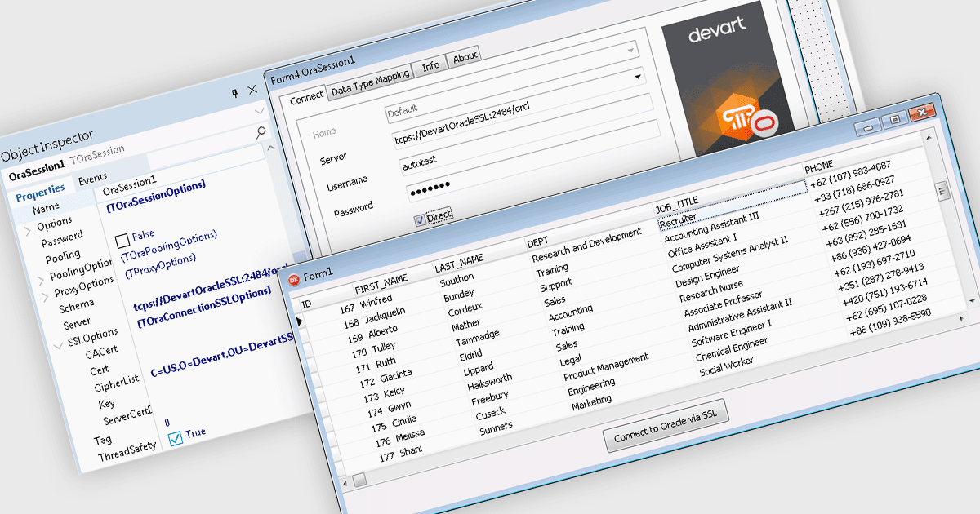Screen dimensions: 980x514
Task: Click the ID column header
Action: pos(306,305)
